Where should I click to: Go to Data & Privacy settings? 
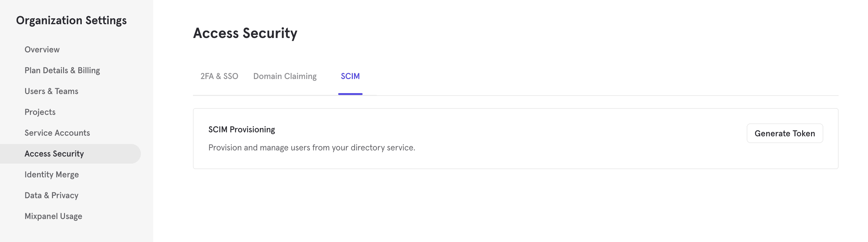coord(51,195)
